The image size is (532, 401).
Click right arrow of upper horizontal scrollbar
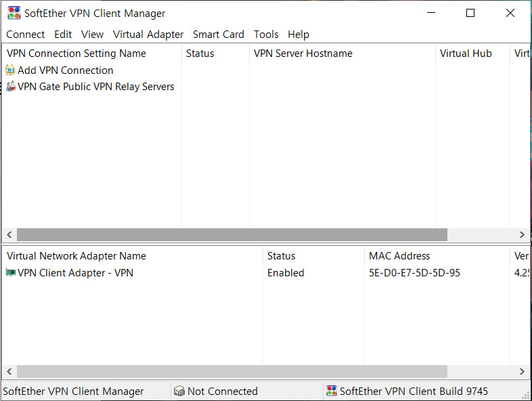[x=522, y=235]
